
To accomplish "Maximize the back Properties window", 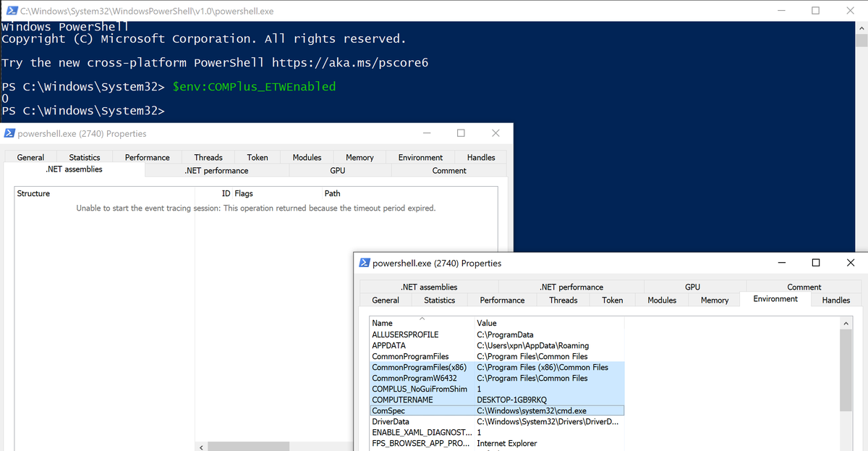I will pos(461,133).
